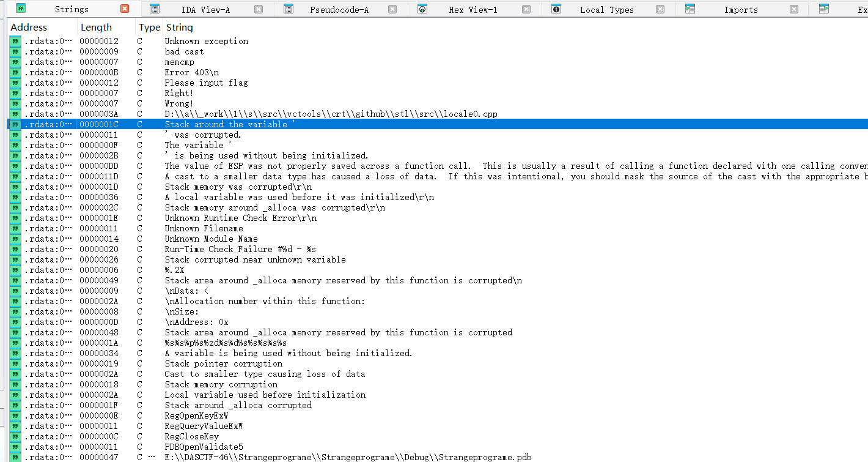Switch to the Hex View-1 tab

point(473,9)
